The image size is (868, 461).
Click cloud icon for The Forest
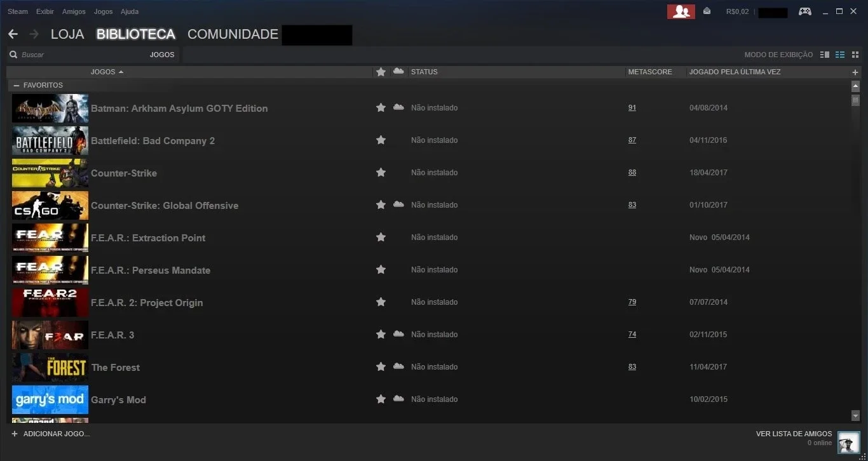398,366
